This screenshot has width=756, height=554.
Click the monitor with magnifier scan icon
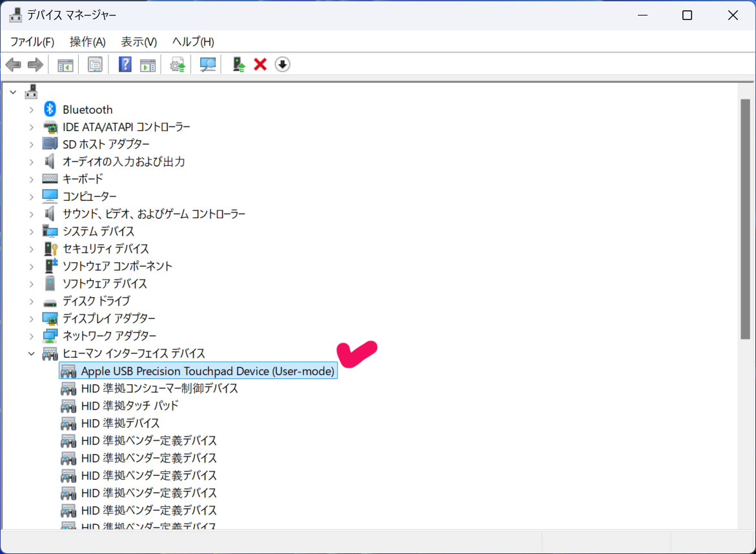point(208,65)
